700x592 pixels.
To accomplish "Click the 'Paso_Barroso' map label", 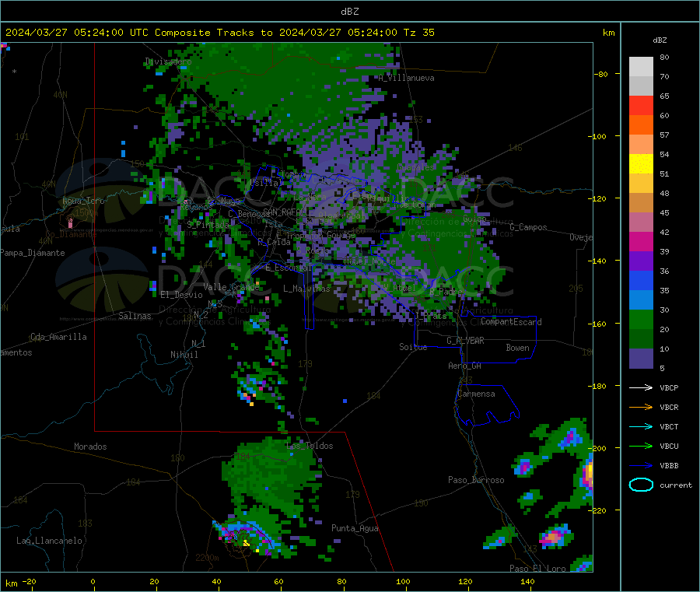I will [x=476, y=480].
